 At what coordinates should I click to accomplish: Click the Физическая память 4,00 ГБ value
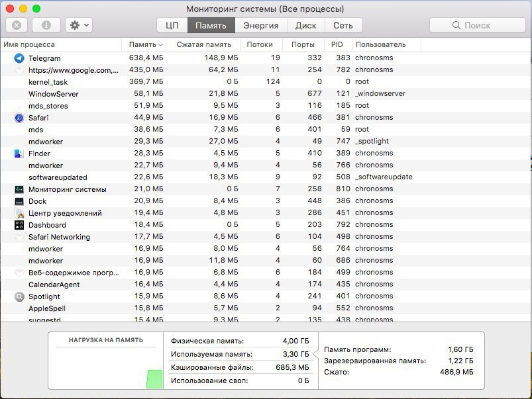click(296, 341)
